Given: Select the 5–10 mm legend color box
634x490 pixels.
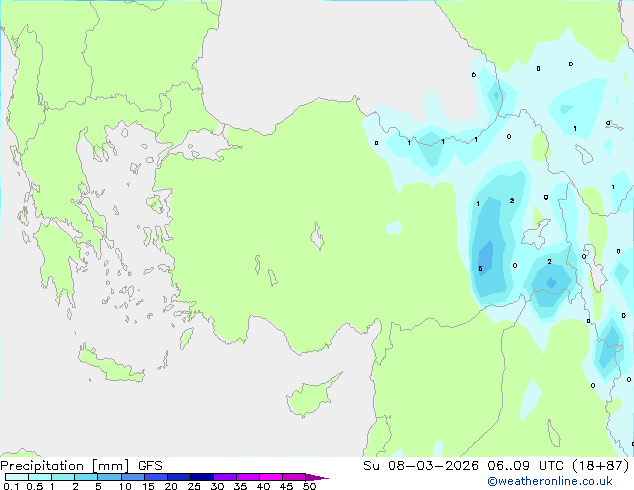Looking at the screenshot, I should click(109, 477).
